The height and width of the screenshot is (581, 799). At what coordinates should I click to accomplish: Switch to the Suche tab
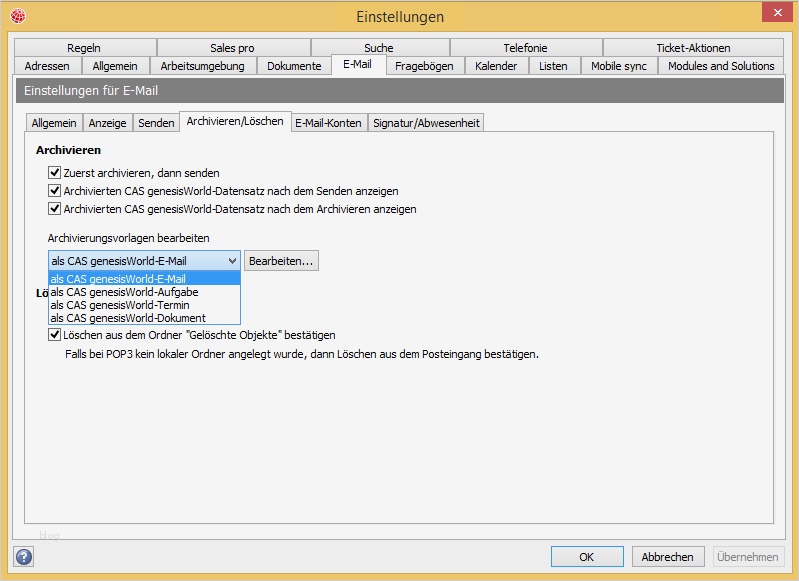(379, 47)
